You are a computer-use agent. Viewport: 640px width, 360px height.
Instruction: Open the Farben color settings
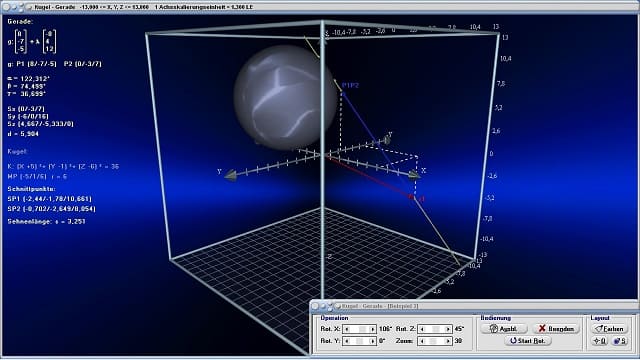pos(609,329)
